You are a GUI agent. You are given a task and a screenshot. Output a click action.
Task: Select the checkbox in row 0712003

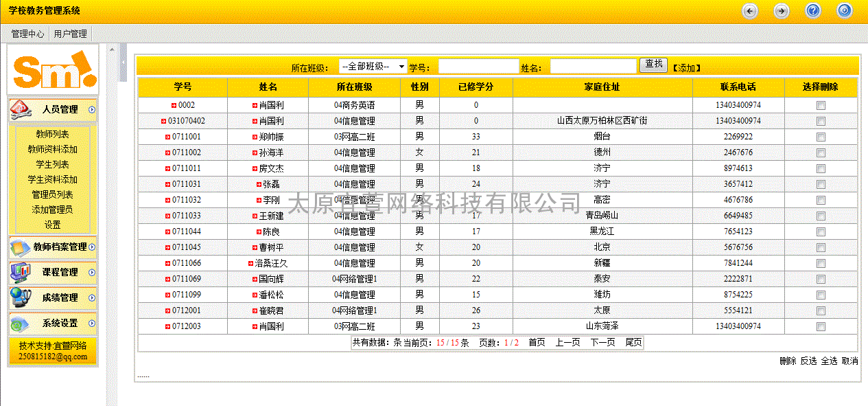821,327
